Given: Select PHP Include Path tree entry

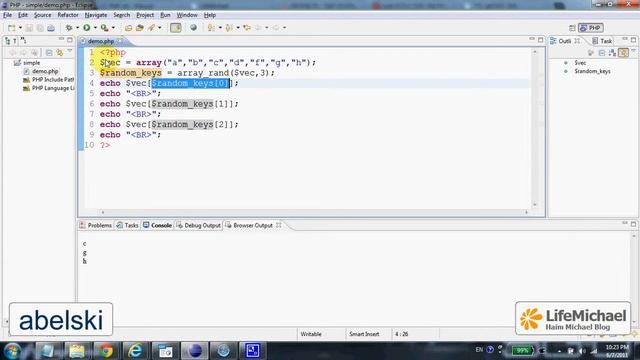Looking at the screenshot, I should coord(53,80).
